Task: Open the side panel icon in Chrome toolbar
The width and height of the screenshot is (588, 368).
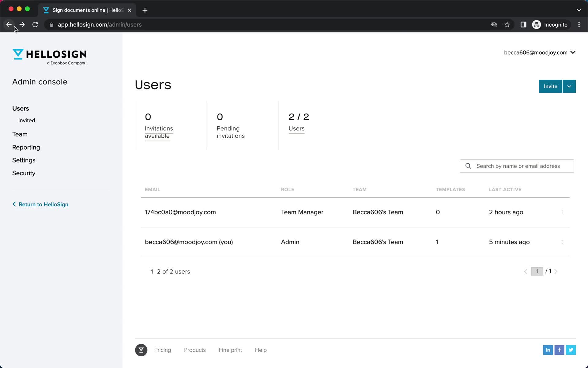Action: (x=523, y=25)
